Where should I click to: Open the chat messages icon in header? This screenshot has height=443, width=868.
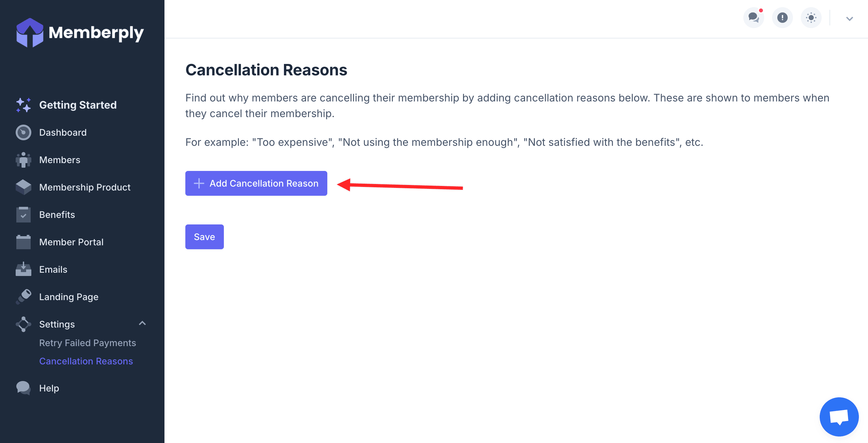click(x=753, y=18)
